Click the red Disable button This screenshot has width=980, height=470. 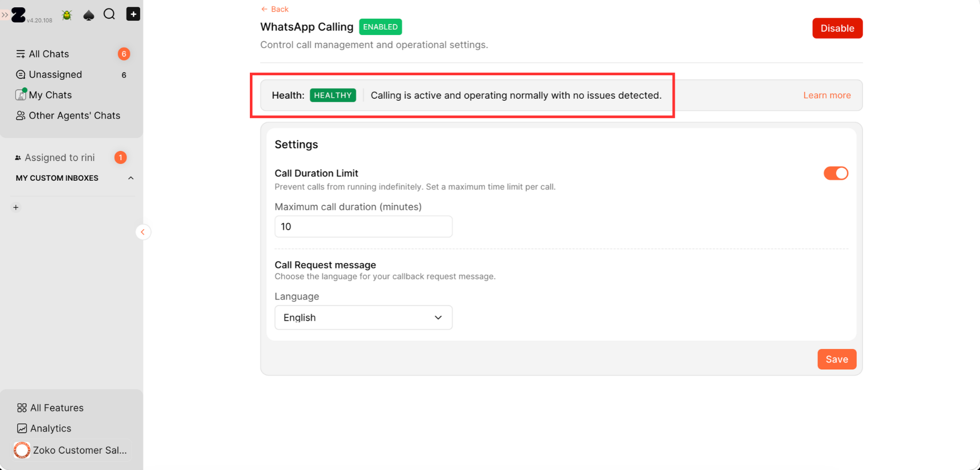[837, 28]
